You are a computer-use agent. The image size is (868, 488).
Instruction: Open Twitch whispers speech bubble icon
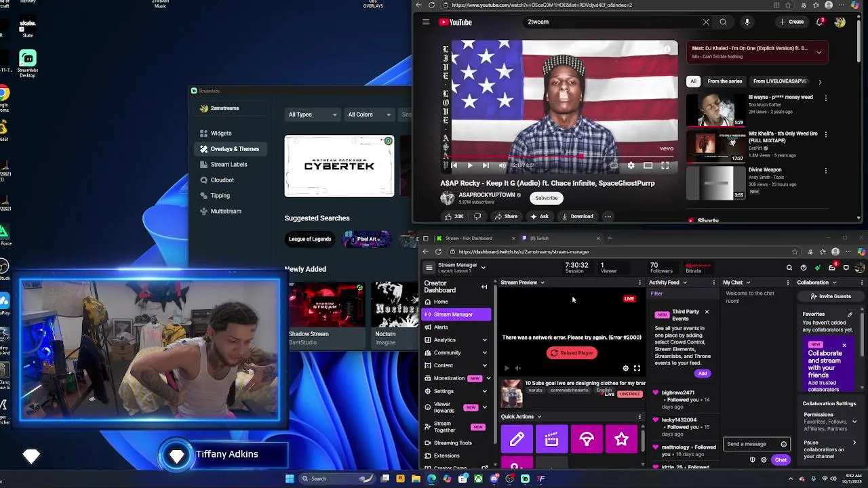pos(846,268)
